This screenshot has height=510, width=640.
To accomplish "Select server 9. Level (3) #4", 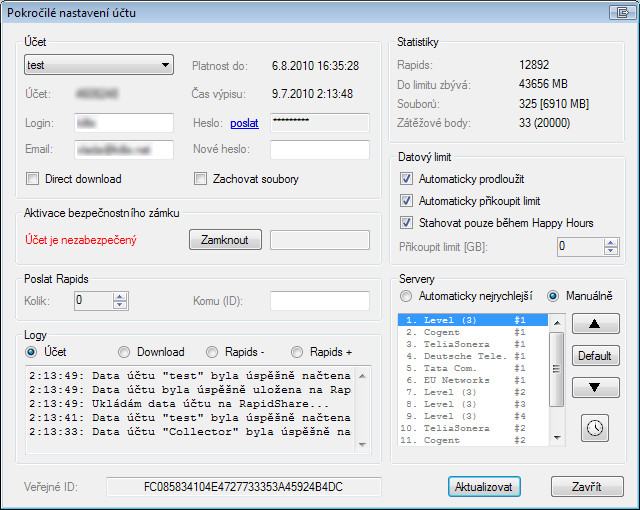I will (473, 416).
